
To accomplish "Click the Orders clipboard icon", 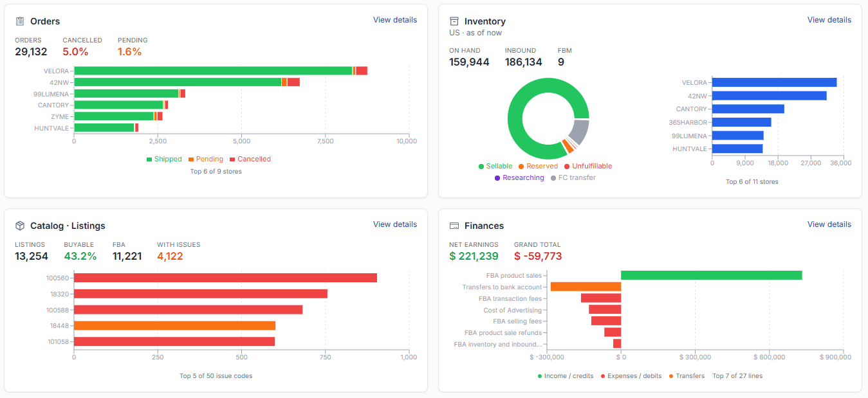I will (20, 21).
